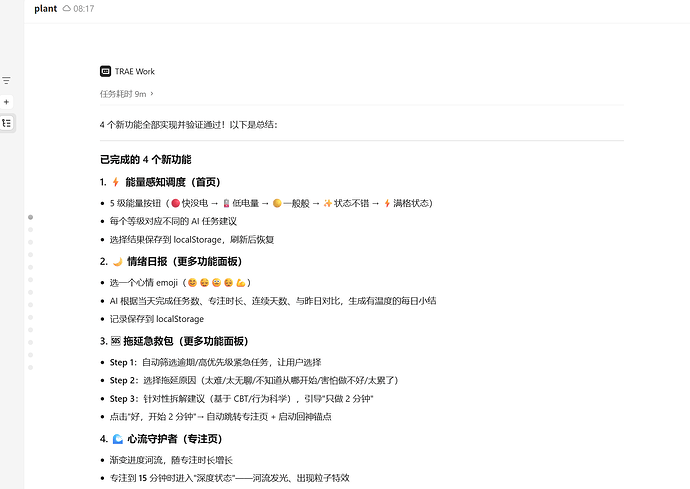Click the dark active outline navigation dot
This screenshot has height=489, width=690.
point(30,217)
